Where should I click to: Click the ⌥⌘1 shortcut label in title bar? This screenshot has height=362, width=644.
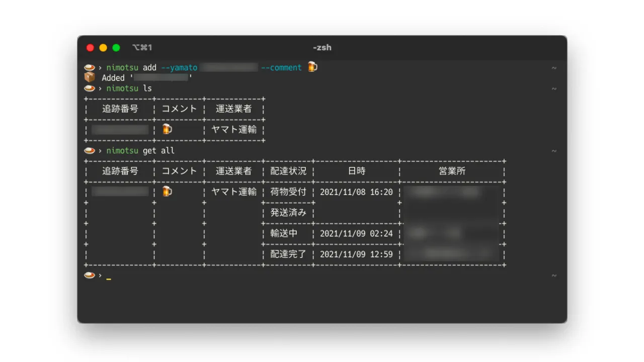[142, 48]
